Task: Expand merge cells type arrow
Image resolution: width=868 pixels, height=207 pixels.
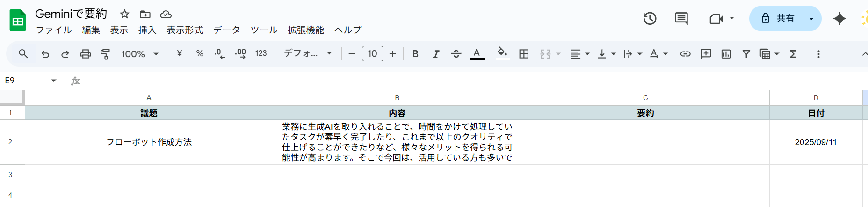Action: tap(558, 54)
